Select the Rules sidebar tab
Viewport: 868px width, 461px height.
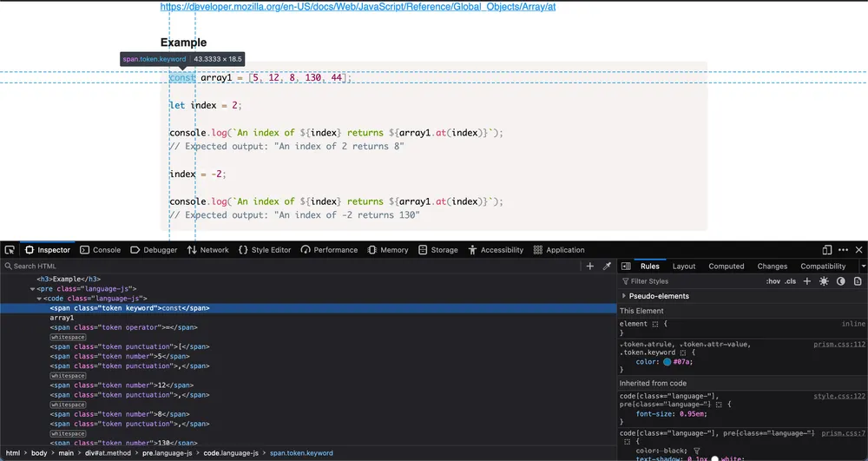point(650,267)
